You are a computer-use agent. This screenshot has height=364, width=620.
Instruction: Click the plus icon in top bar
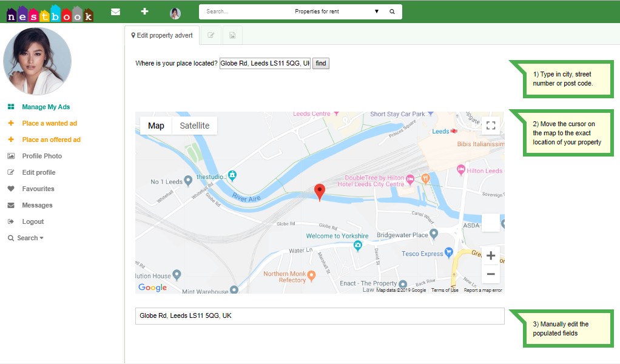pos(144,12)
